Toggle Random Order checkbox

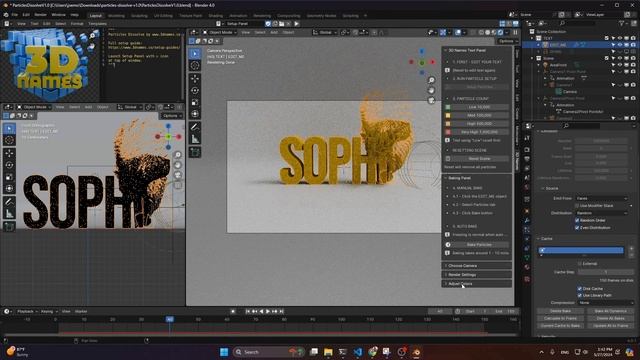pos(577,220)
